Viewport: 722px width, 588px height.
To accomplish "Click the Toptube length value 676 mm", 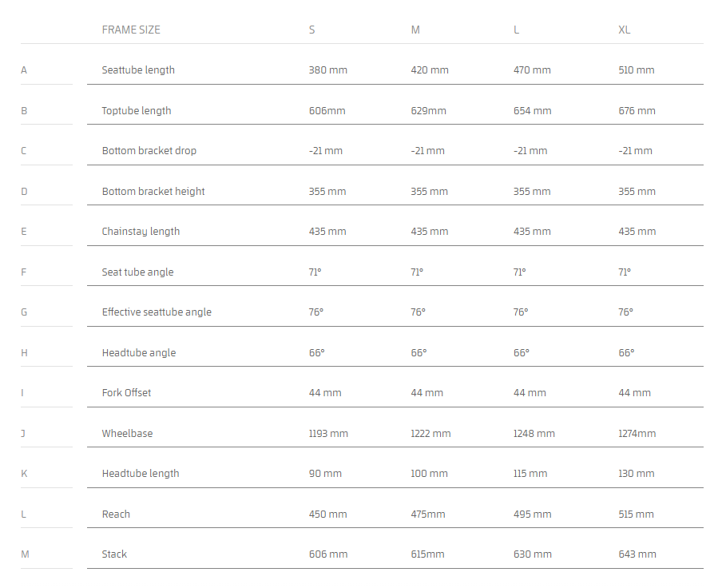I will [637, 111].
